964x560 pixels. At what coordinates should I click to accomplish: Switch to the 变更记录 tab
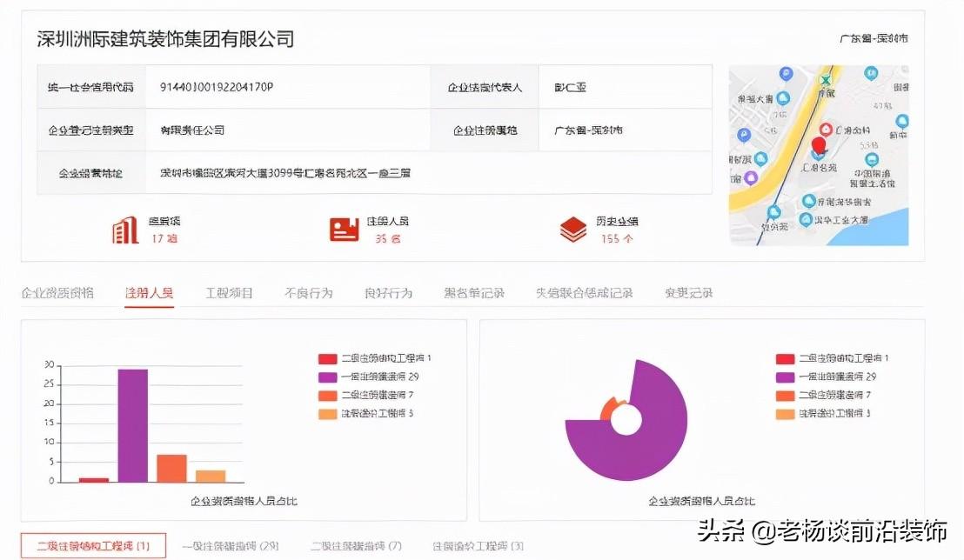pos(688,293)
